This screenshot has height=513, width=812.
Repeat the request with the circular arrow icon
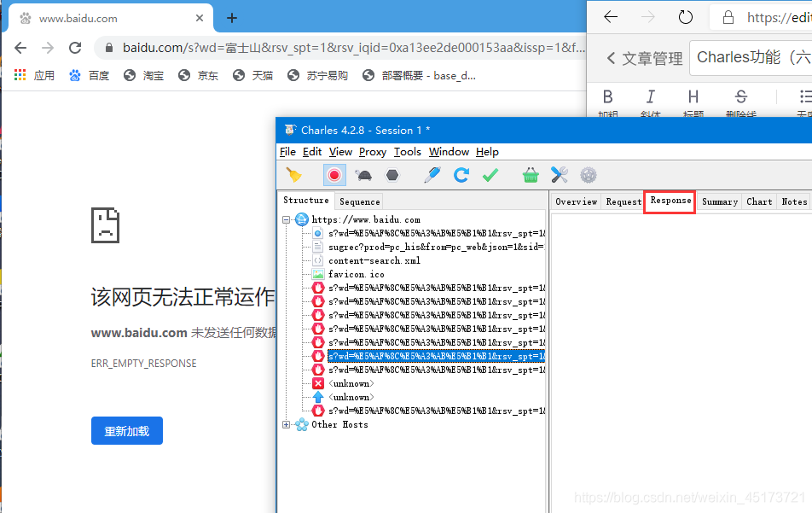pyautogui.click(x=461, y=175)
